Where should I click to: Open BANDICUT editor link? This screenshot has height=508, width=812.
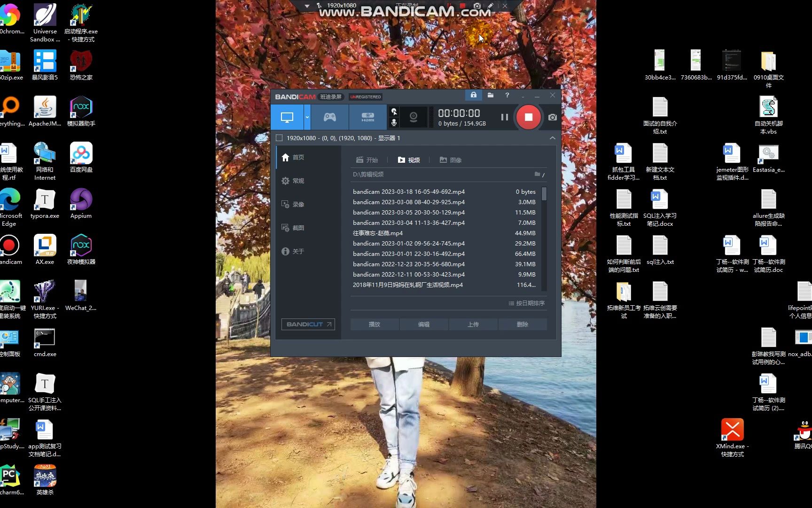307,324
